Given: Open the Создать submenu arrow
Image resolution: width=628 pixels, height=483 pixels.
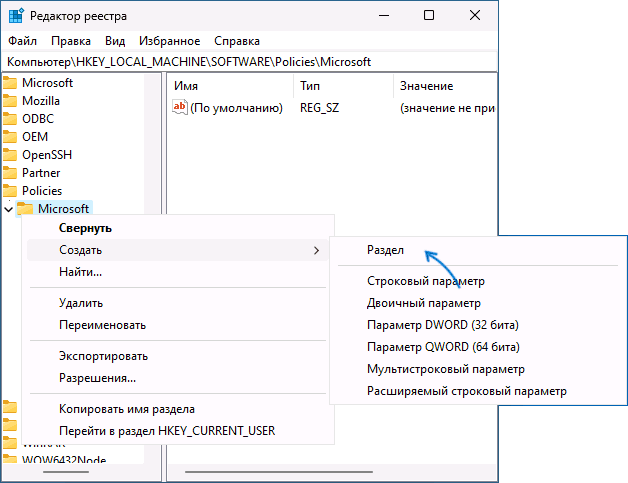Looking at the screenshot, I should point(316,250).
